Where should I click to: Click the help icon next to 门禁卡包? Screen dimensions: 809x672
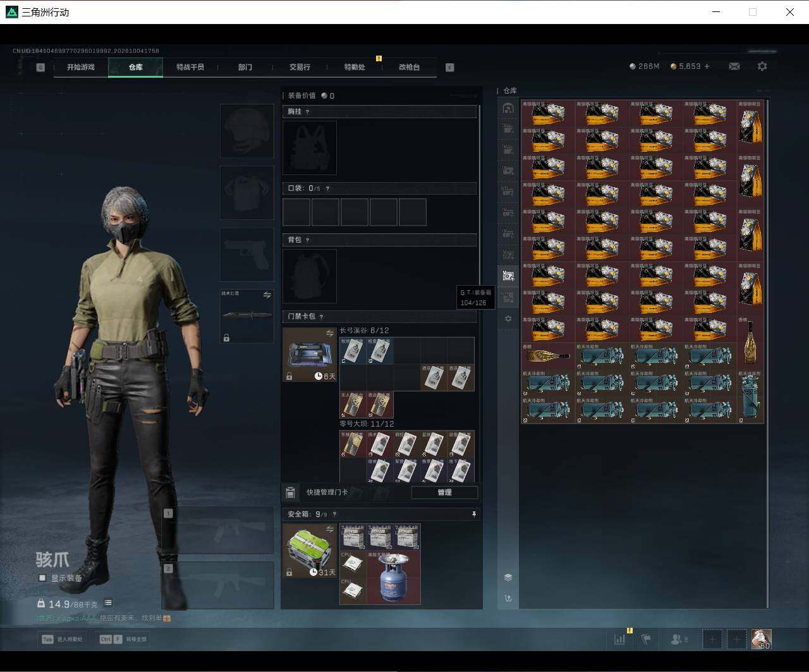pyautogui.click(x=321, y=317)
